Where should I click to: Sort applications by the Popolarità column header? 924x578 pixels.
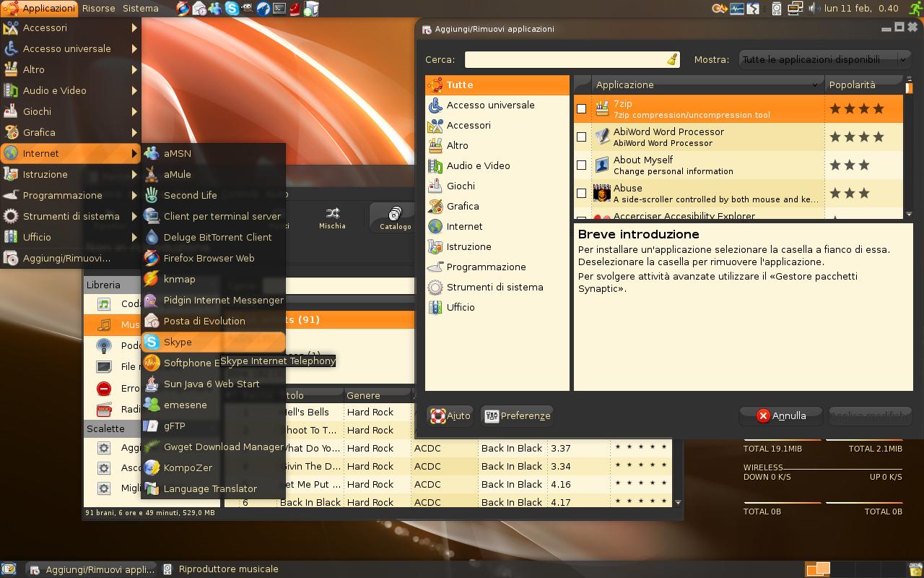click(863, 85)
